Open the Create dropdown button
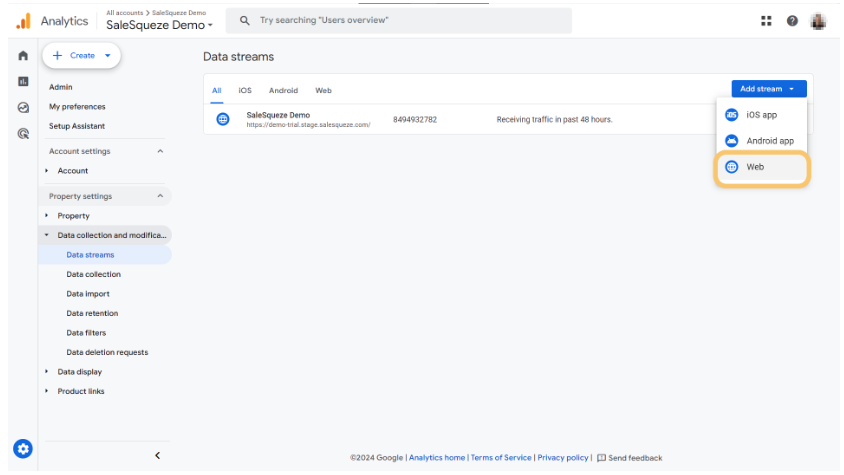Screen dimensions: 844x475 tap(81, 55)
